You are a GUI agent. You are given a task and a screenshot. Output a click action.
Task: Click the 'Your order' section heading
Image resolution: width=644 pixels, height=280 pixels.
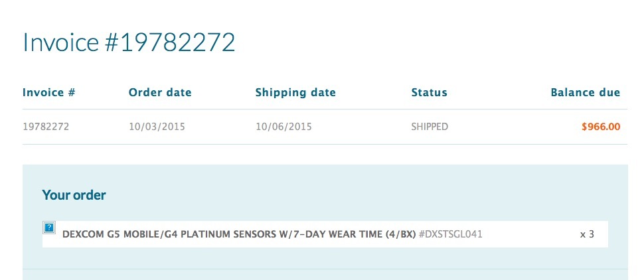(x=74, y=195)
